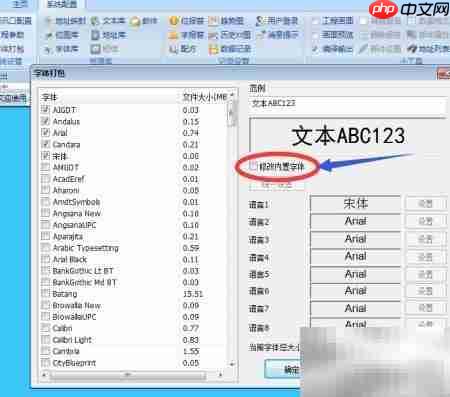Check the Aharoni font checkbox
450x397 pixels.
[45, 190]
